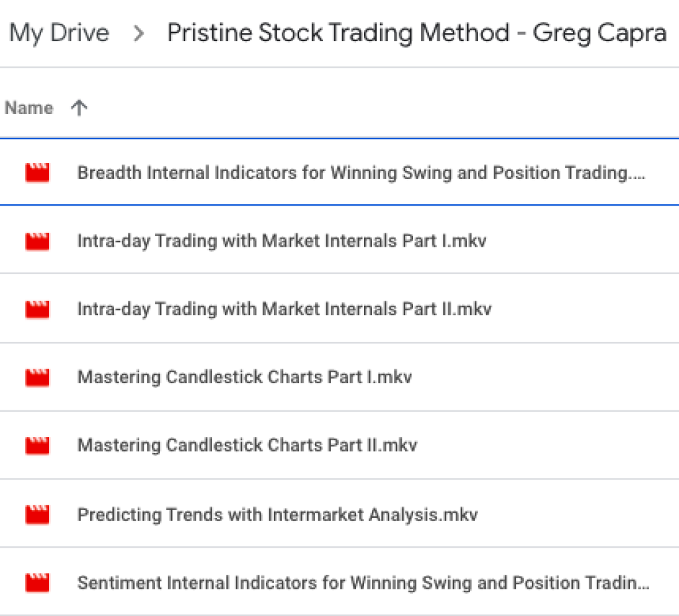Select Mastering Candlestick Charts Part II.mkv
Screen dimensions: 679x616
[x=247, y=445]
